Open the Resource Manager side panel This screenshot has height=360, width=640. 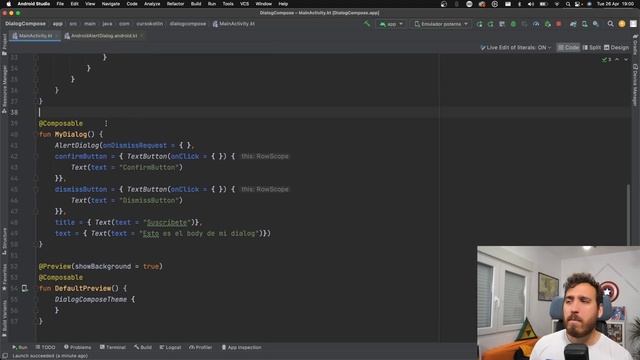click(4, 90)
